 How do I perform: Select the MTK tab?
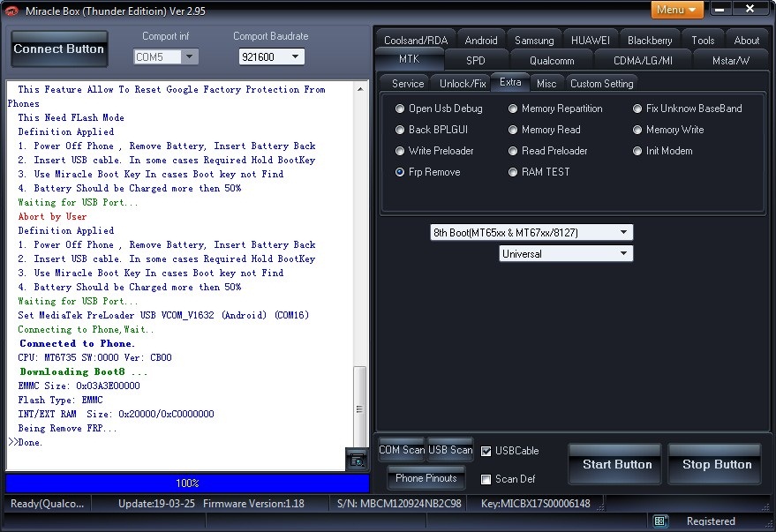tap(410, 59)
